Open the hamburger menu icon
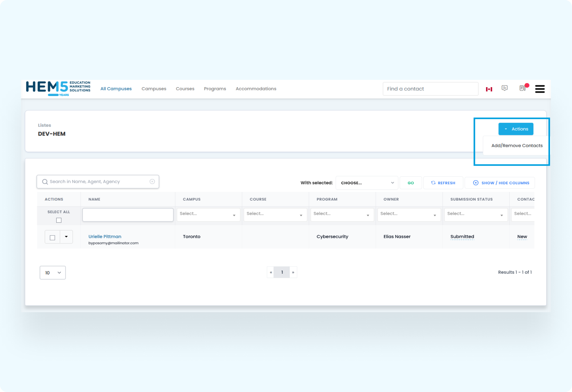 pyautogui.click(x=540, y=89)
